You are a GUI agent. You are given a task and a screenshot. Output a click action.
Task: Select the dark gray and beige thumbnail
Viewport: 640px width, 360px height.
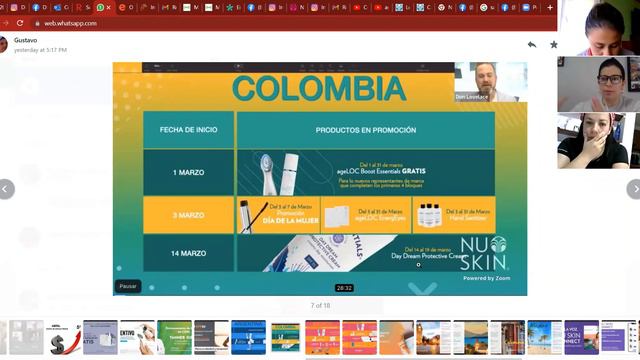click(211, 337)
